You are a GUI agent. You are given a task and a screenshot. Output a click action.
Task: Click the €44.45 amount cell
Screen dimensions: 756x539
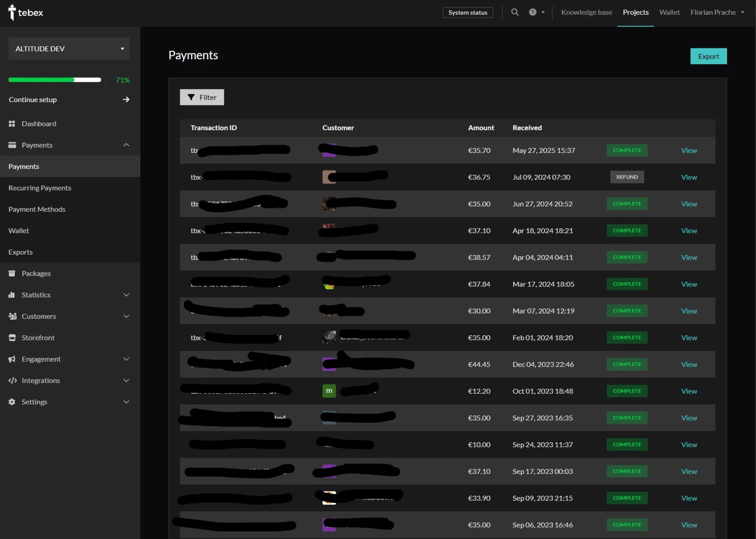click(x=479, y=364)
